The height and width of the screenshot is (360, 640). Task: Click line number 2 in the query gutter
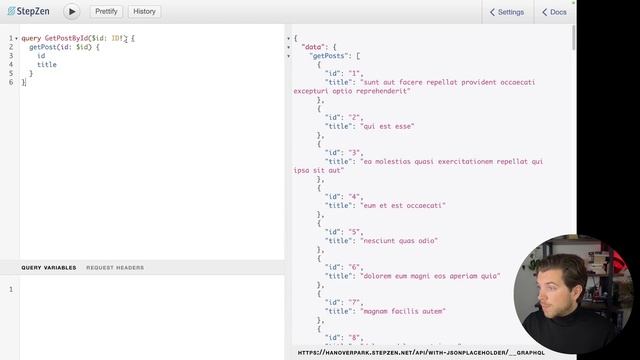11,47
